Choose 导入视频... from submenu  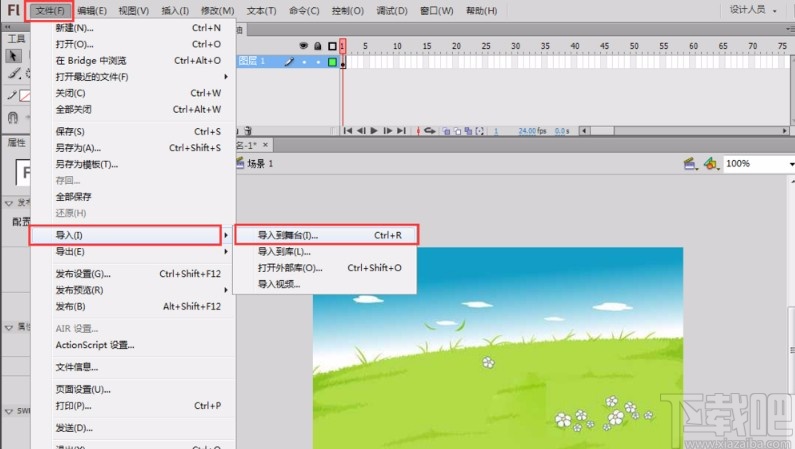tap(324, 284)
